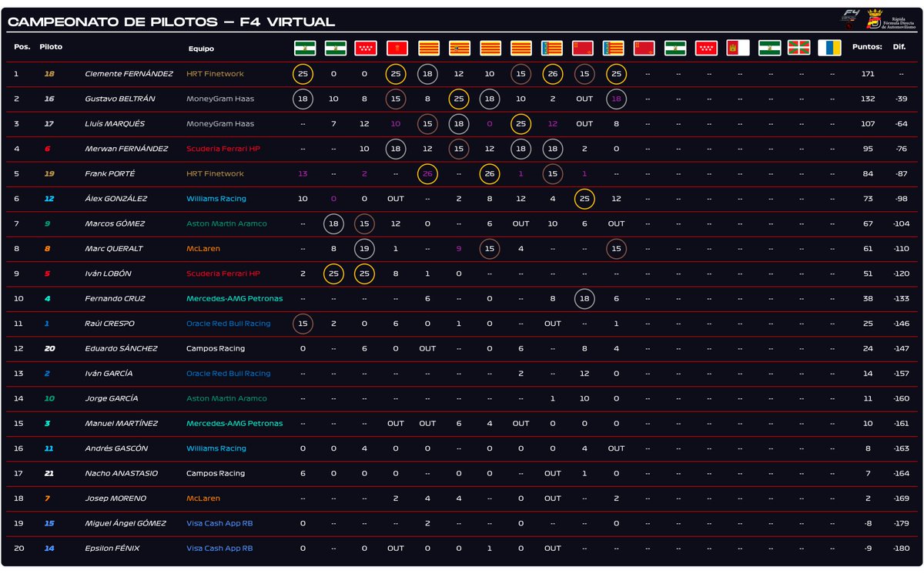Click car number 21 of Nacho ANASTASIO
The height and width of the screenshot is (574, 924).
tap(49, 473)
